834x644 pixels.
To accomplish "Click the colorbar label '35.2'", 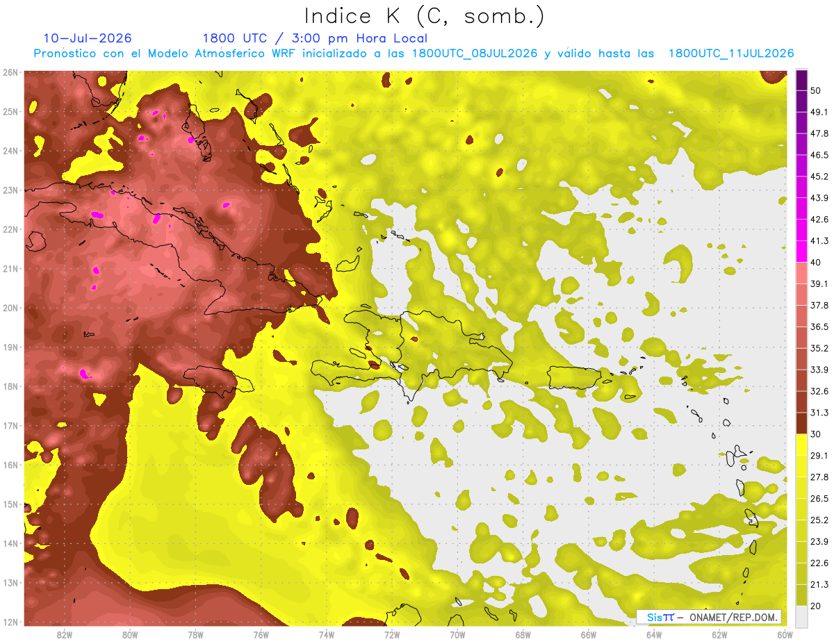I will tap(819, 348).
